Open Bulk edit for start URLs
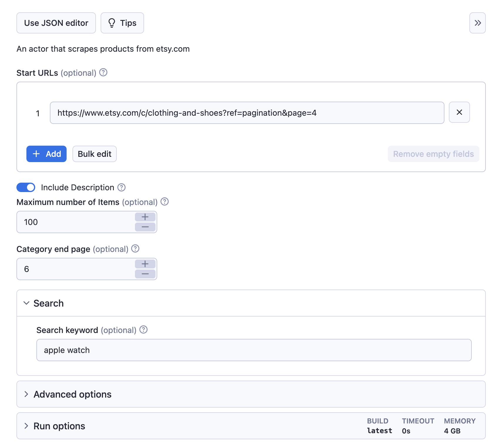This screenshot has width=504, height=444. click(x=94, y=154)
